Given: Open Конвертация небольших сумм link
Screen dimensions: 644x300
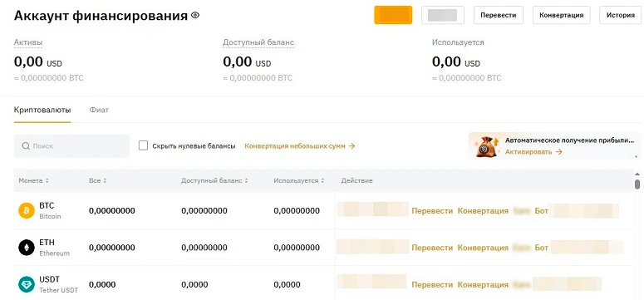Looking at the screenshot, I should click(x=300, y=146).
